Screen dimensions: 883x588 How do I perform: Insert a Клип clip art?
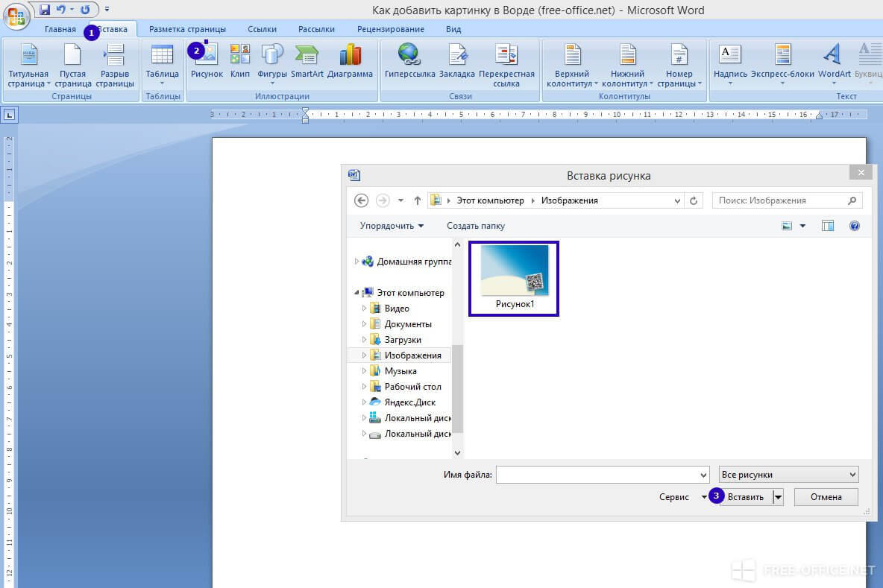point(240,62)
